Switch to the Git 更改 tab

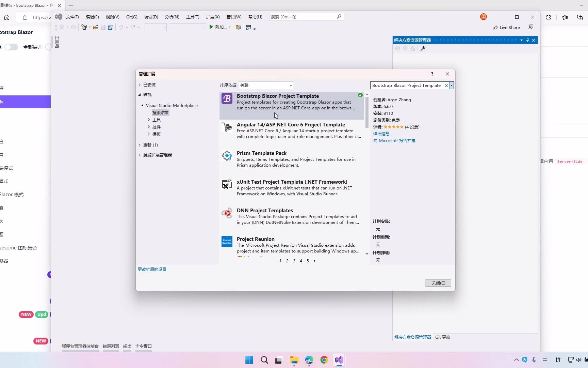point(442,337)
